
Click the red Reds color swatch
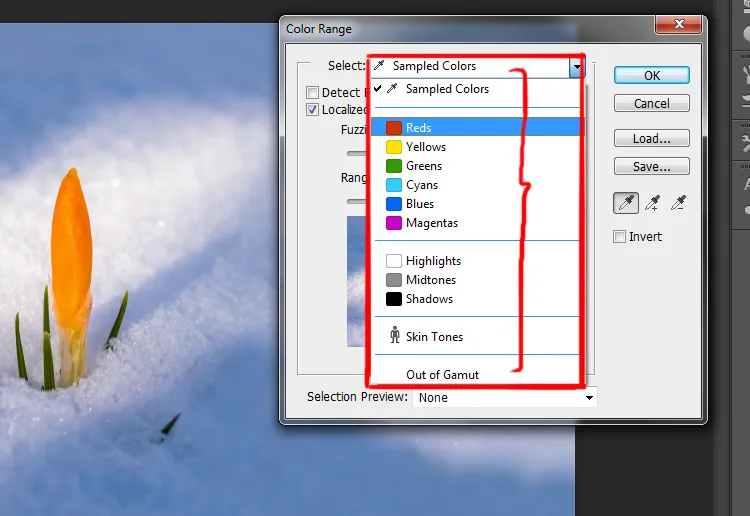pyautogui.click(x=394, y=128)
